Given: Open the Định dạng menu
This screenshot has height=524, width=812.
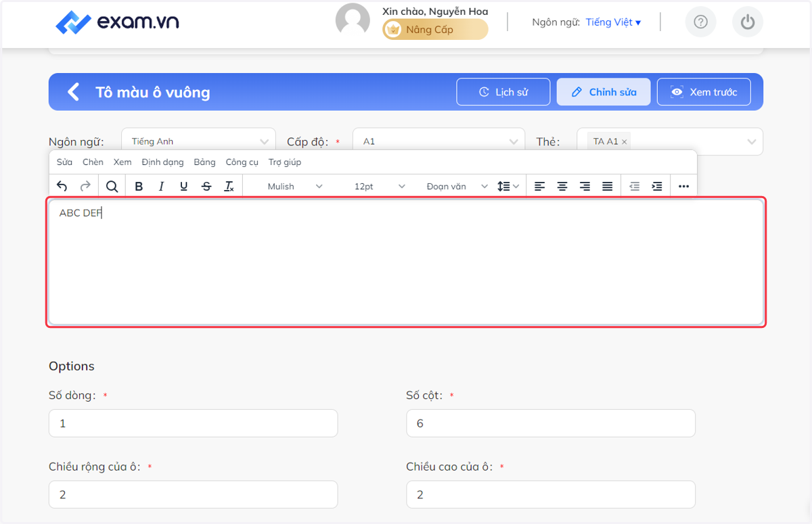Looking at the screenshot, I should point(162,162).
